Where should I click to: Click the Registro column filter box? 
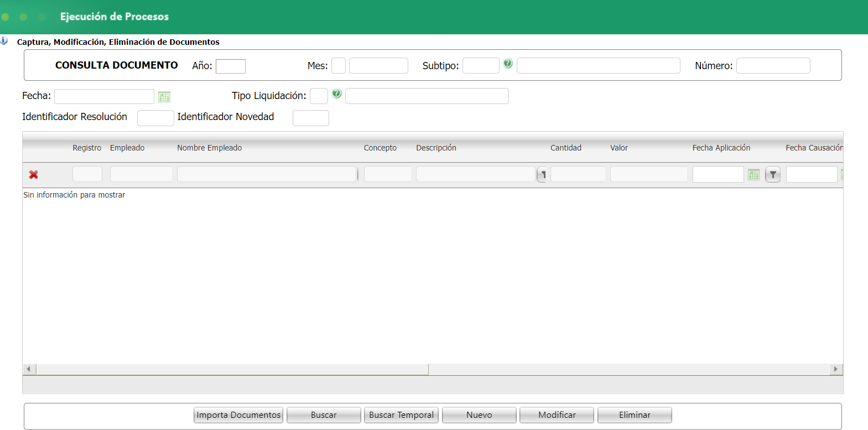[x=87, y=174]
